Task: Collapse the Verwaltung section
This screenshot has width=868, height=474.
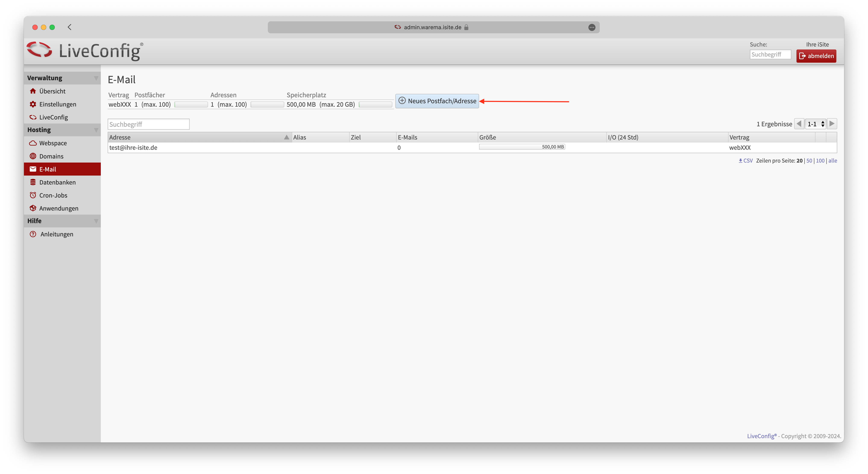Action: coord(96,78)
